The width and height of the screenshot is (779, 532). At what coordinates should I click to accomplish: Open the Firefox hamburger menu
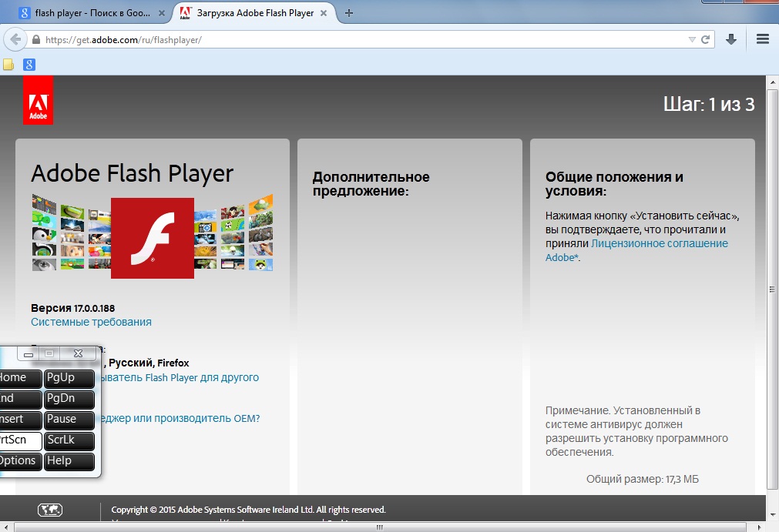(x=763, y=39)
